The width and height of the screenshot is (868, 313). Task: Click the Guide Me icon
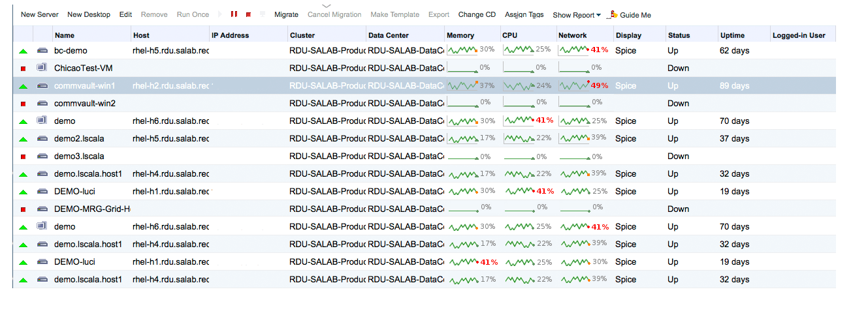coord(613,14)
